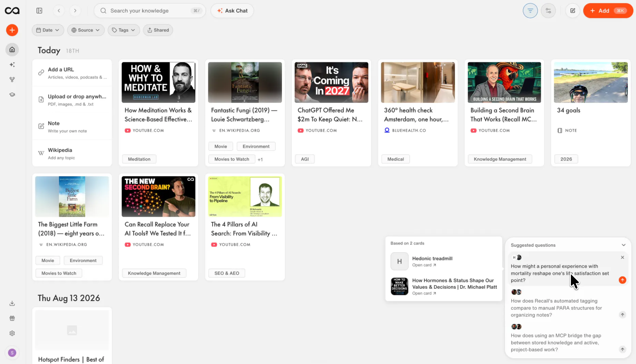Screen dimensions: 636x364
Task: Open The 4 Pillars of AI Search card
Action: coord(245,227)
